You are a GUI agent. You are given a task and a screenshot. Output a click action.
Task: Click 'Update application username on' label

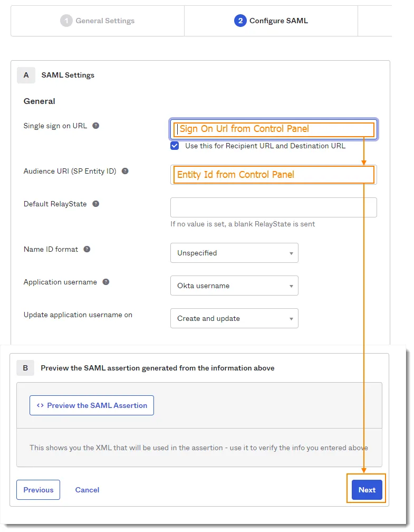click(78, 315)
